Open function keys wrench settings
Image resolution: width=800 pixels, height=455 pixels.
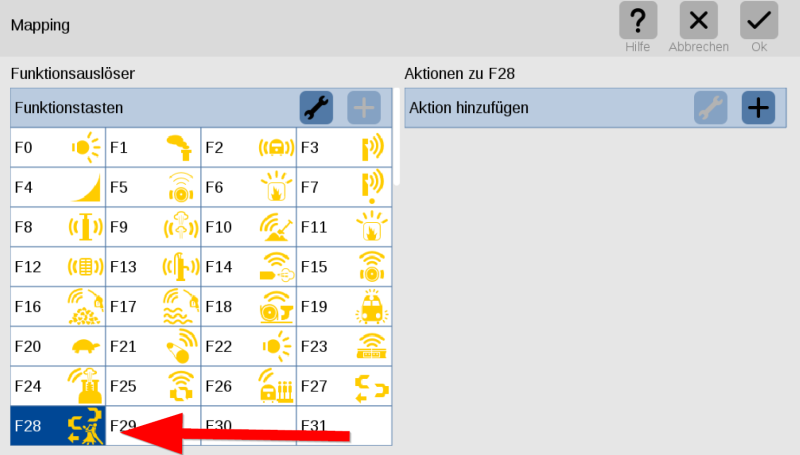point(316,108)
